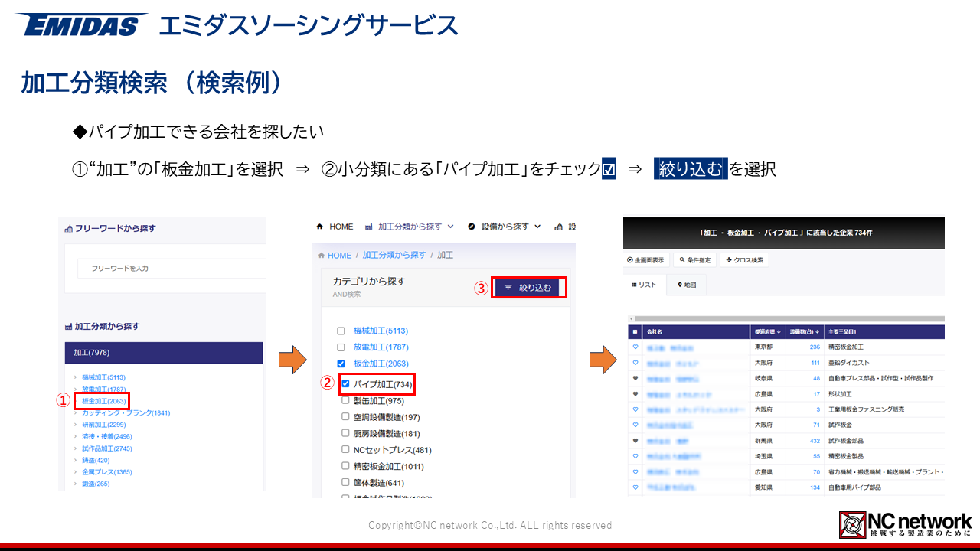
Task: Favorite the 東京都 精密板金加工 company heart
Action: 635,347
